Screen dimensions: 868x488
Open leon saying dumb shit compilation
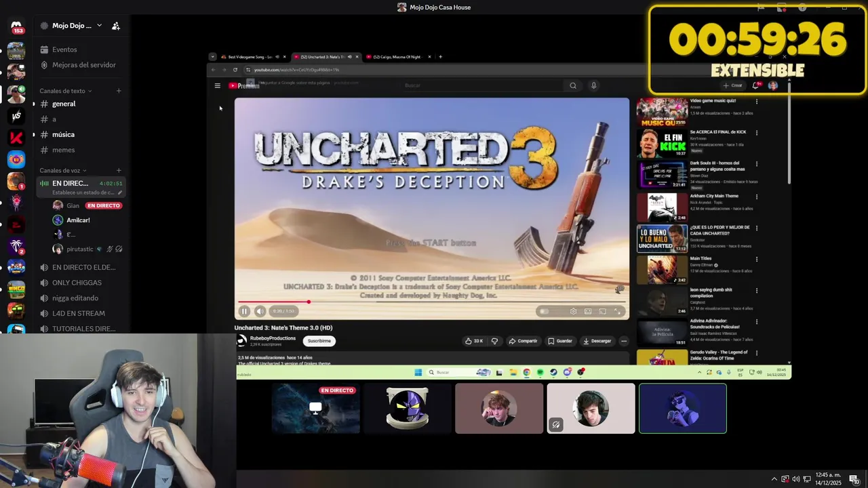click(711, 292)
